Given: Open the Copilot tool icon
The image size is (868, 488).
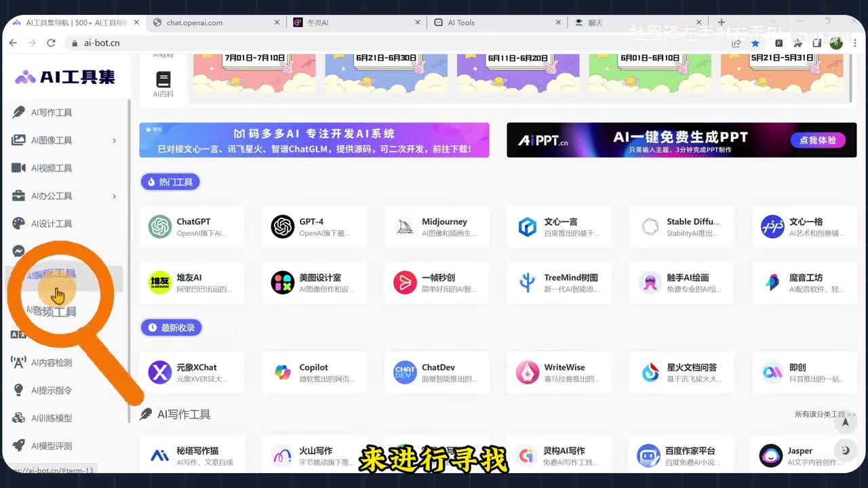Looking at the screenshot, I should 283,372.
